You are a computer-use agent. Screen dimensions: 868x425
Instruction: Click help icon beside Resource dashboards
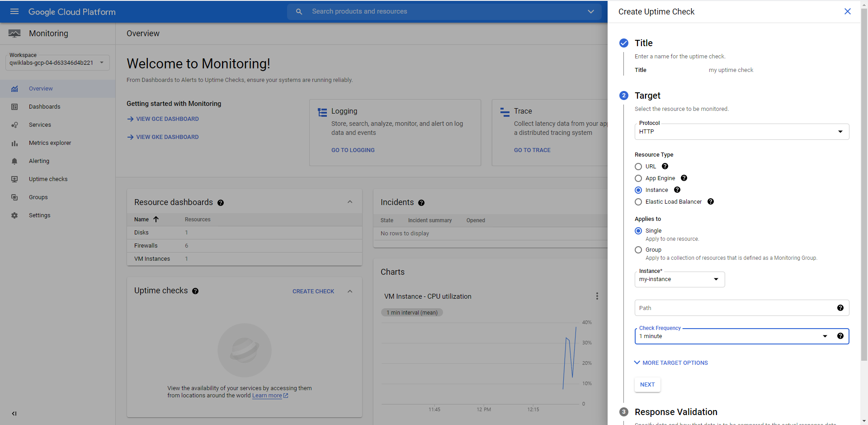point(221,203)
